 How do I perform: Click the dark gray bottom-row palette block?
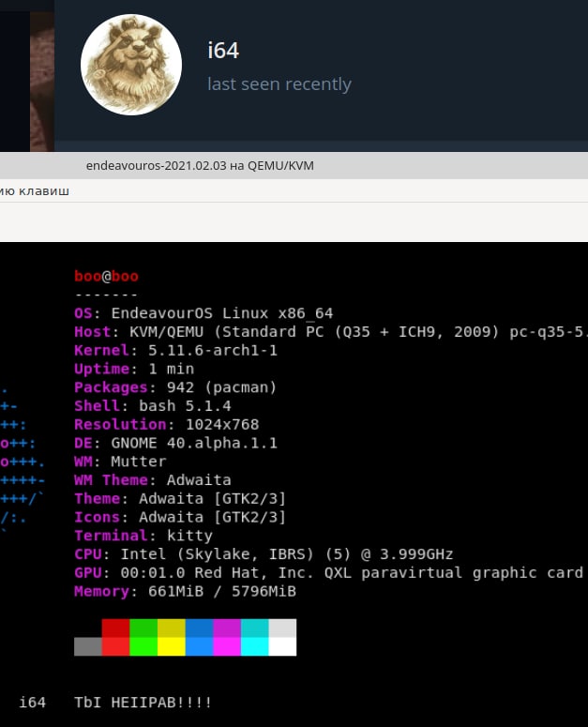tap(88, 646)
